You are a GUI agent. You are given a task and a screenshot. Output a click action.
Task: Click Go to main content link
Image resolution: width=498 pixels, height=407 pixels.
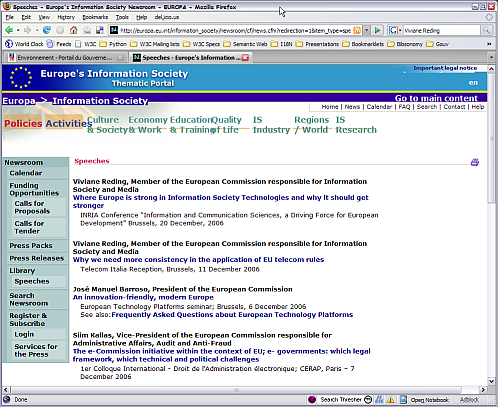coord(436,98)
